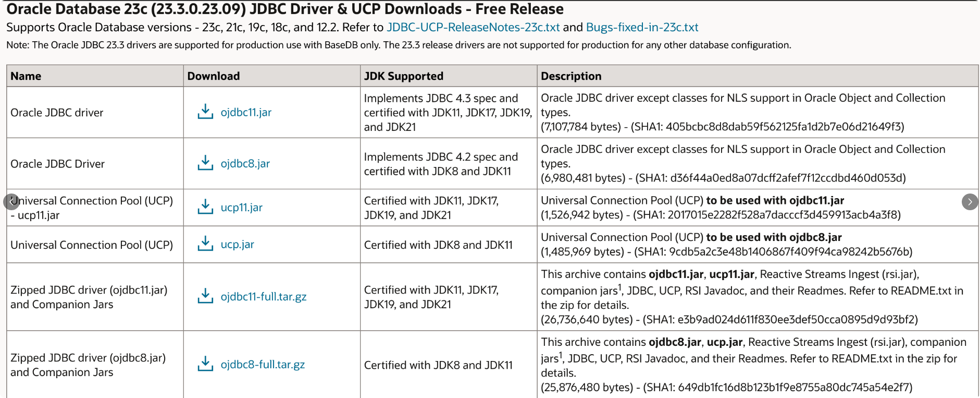Click the right carousel arrow

point(970,201)
